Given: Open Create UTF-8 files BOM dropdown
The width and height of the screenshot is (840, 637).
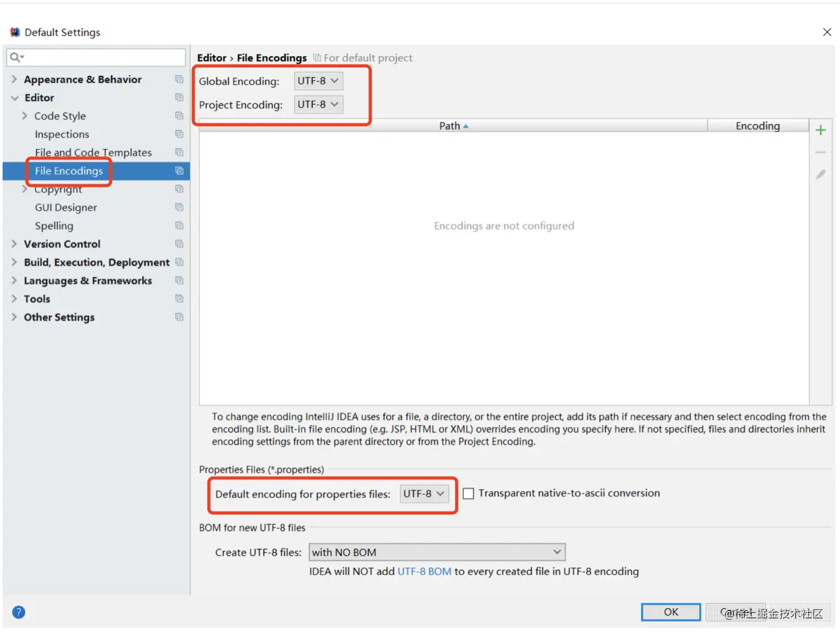Looking at the screenshot, I should coord(437,552).
